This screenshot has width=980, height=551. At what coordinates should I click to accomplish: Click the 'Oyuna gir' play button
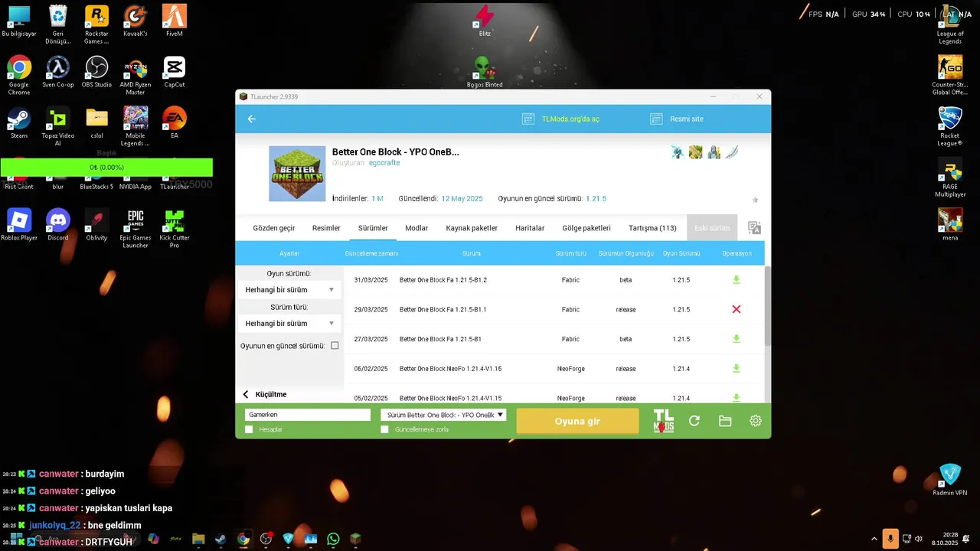pyautogui.click(x=577, y=421)
